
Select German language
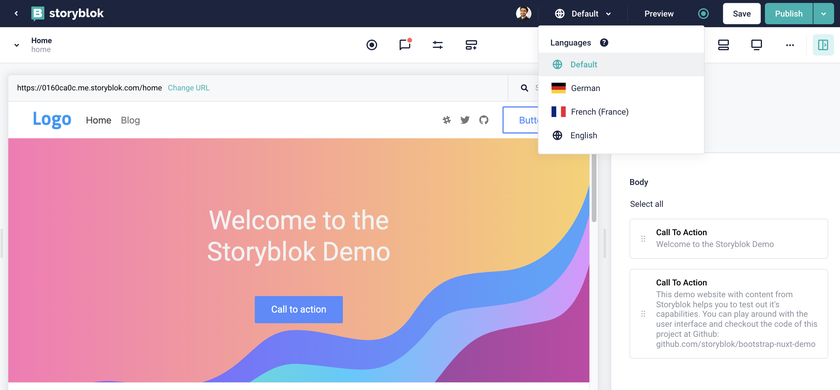(621, 88)
